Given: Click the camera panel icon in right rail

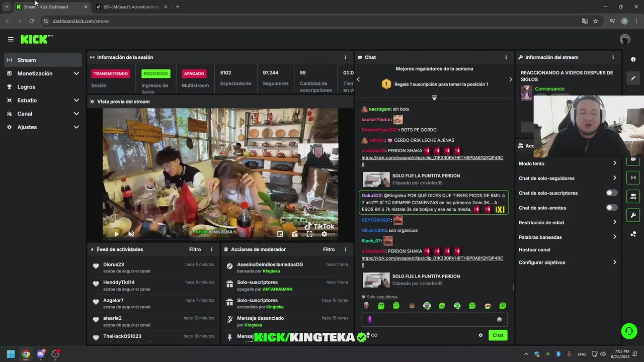Looking at the screenshot, I should (x=633, y=196).
